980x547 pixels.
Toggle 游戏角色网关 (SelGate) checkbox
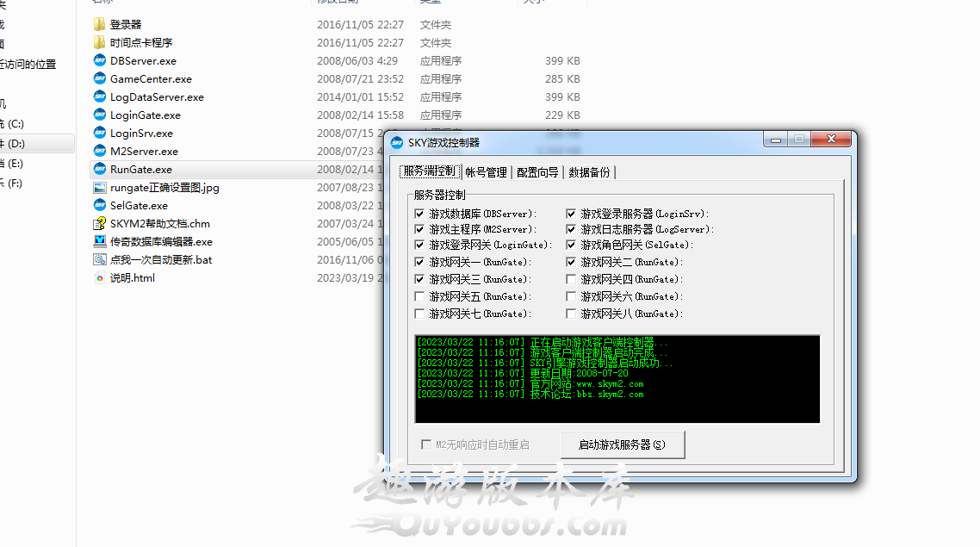coord(571,245)
